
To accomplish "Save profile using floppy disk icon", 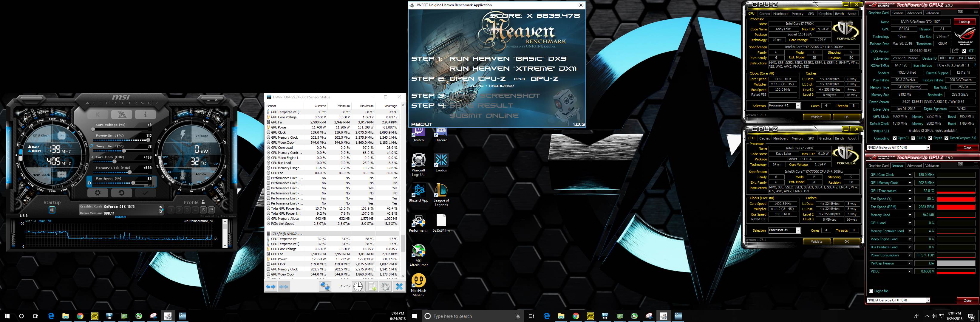I will tap(211, 210).
